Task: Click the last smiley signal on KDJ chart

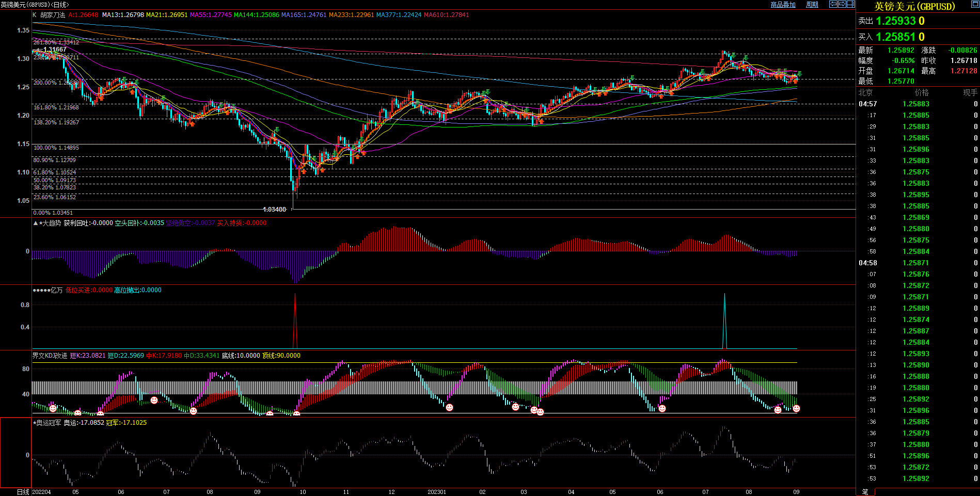Action: coord(796,409)
